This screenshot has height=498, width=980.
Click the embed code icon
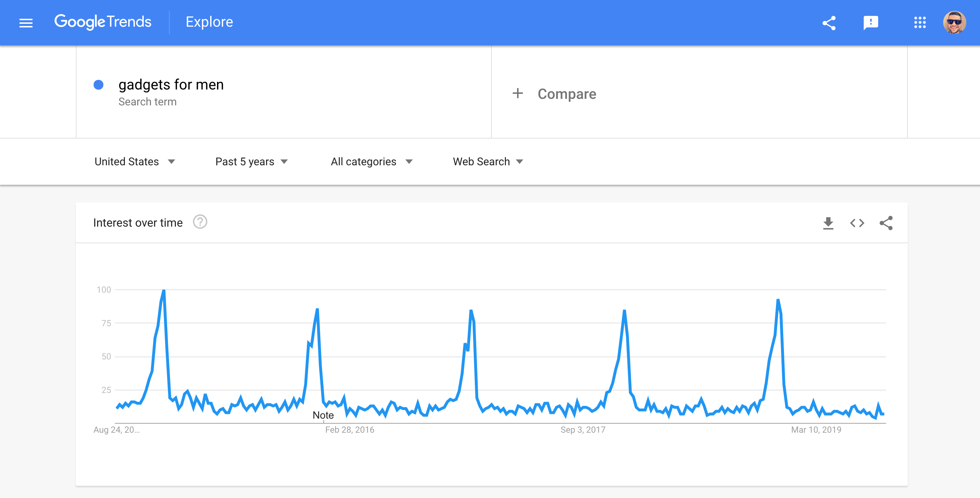(857, 223)
